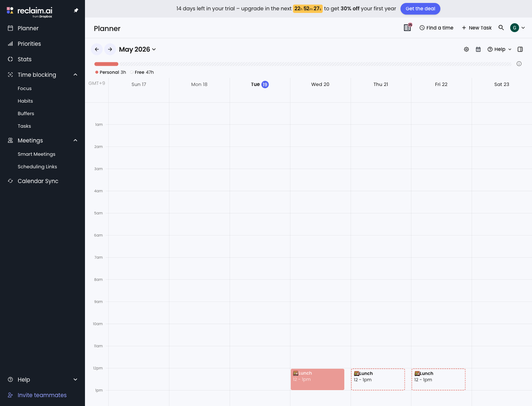Click the GMT+9 timezone label

tap(97, 83)
